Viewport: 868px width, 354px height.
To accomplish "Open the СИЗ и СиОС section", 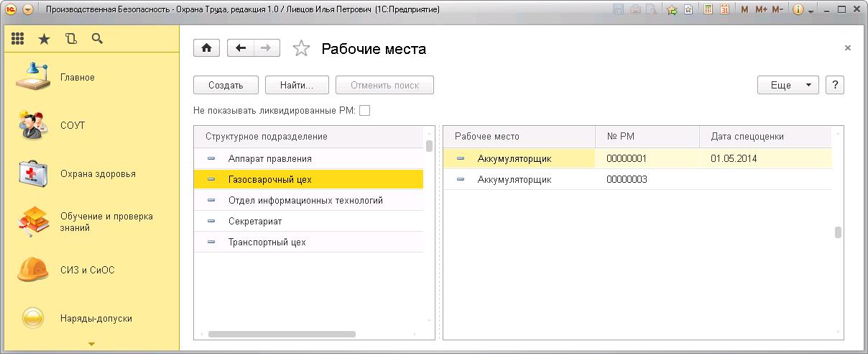I will click(87, 270).
